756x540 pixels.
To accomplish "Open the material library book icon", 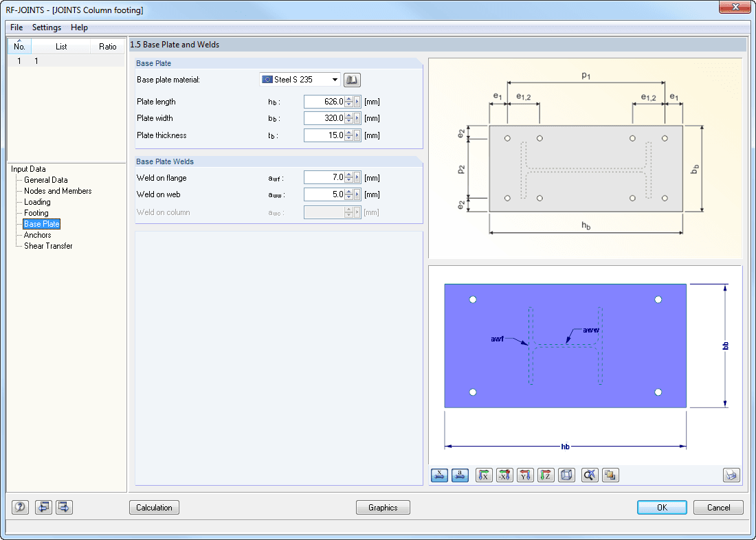I will click(x=352, y=80).
